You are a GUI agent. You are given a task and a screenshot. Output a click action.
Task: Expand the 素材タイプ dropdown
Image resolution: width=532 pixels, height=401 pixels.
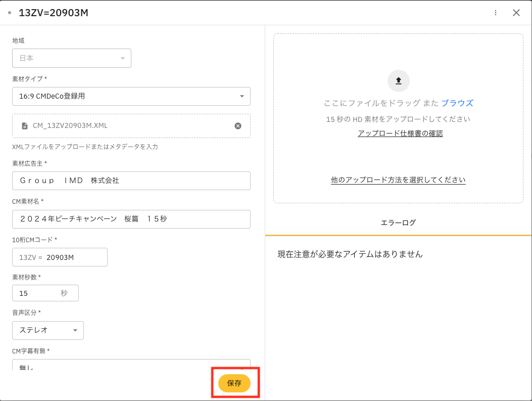(131, 96)
